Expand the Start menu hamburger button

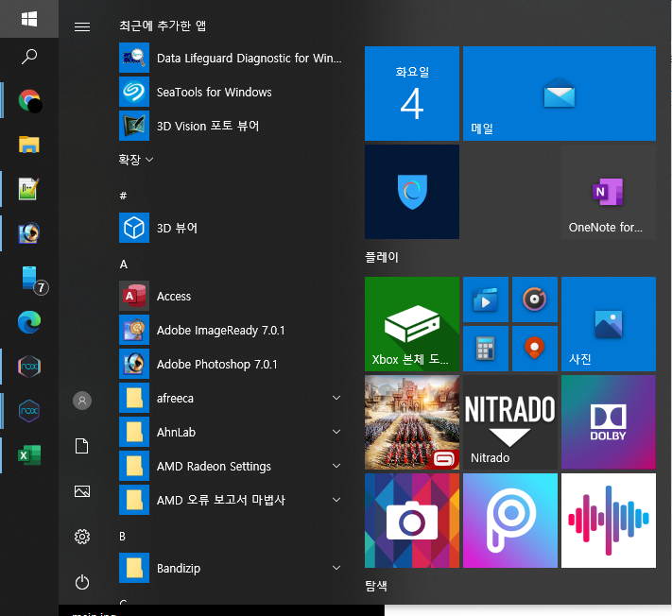click(x=82, y=27)
